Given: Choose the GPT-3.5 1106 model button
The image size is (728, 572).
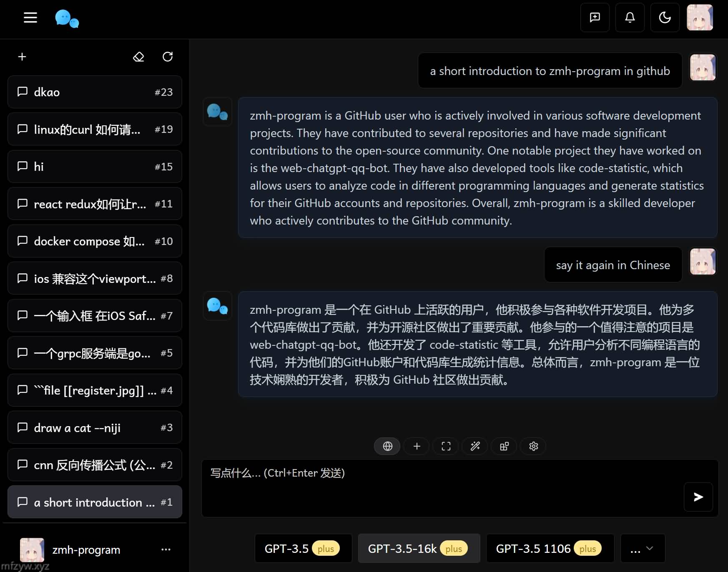Looking at the screenshot, I should (x=550, y=549).
